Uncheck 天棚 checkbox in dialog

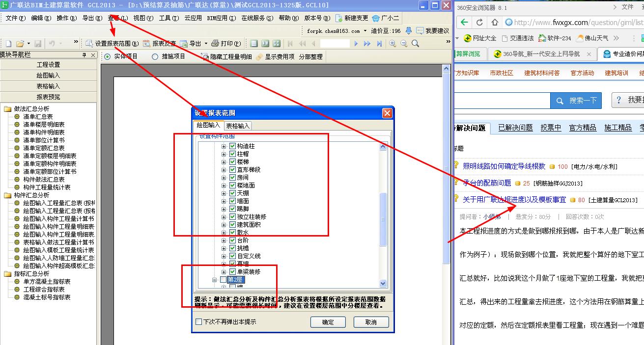pos(233,193)
